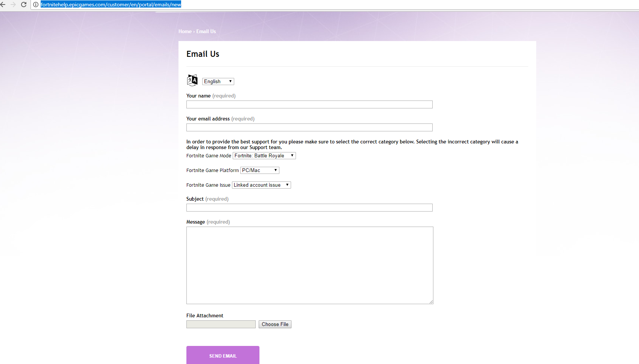Grab the Message box resize handle

point(431,302)
